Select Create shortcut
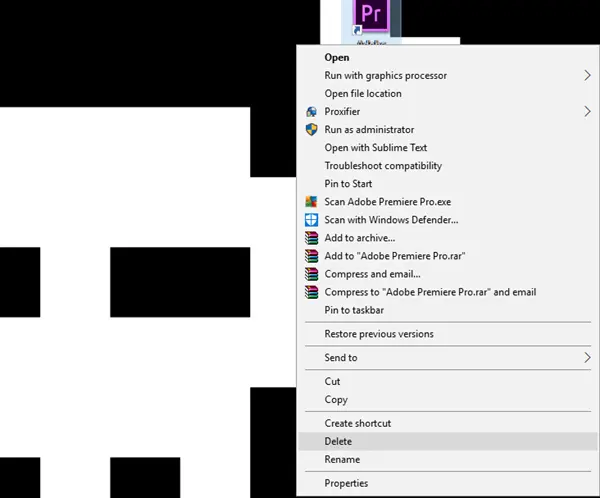 tap(447, 423)
